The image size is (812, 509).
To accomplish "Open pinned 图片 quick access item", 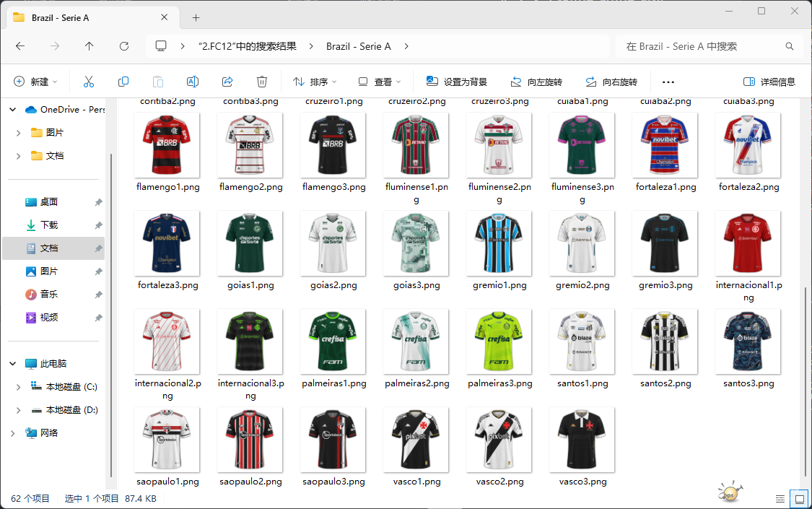I will [x=48, y=271].
